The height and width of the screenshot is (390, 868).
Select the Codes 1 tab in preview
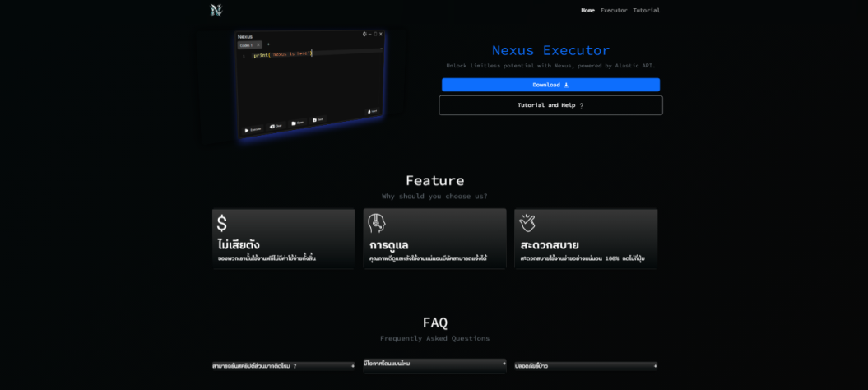[248, 45]
